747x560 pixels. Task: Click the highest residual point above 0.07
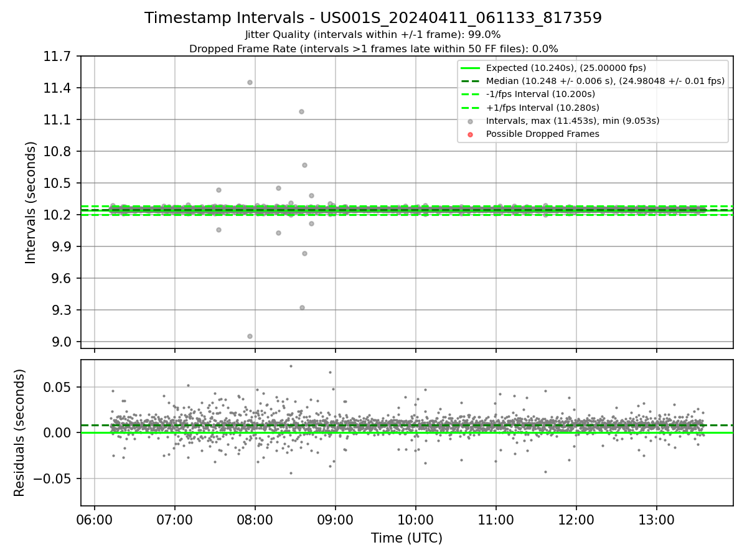pos(291,366)
